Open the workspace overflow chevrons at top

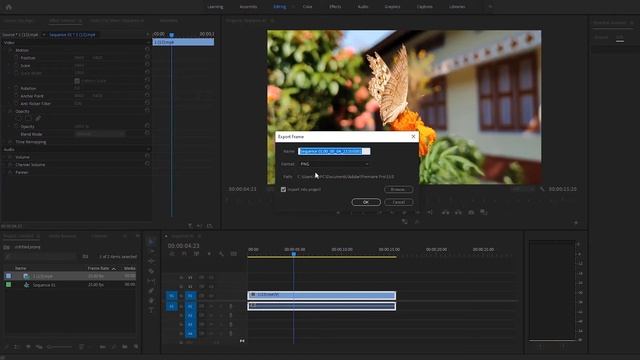490,7
